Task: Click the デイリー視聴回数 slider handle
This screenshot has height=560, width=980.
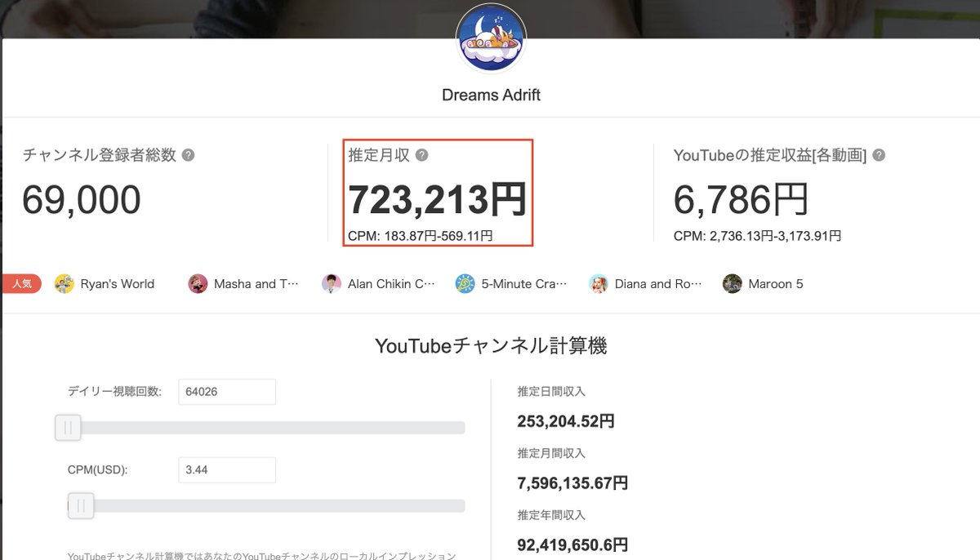Action: (68, 428)
